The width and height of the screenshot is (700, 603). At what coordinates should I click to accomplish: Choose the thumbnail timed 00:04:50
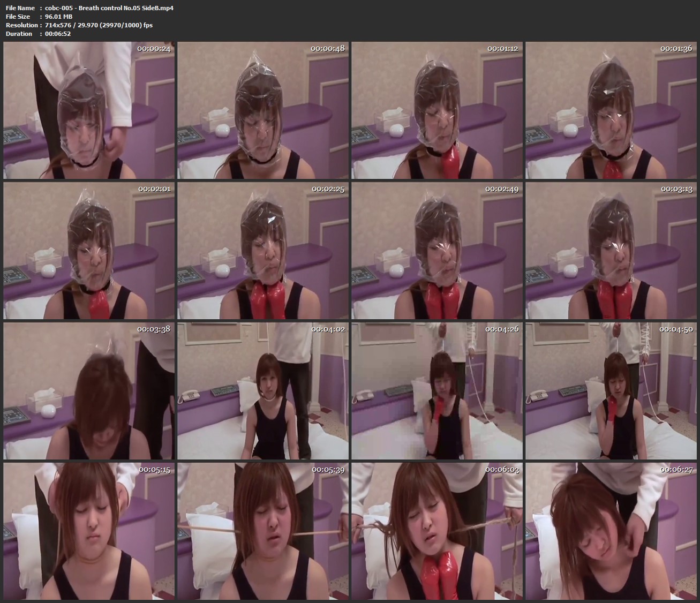pyautogui.click(x=611, y=391)
